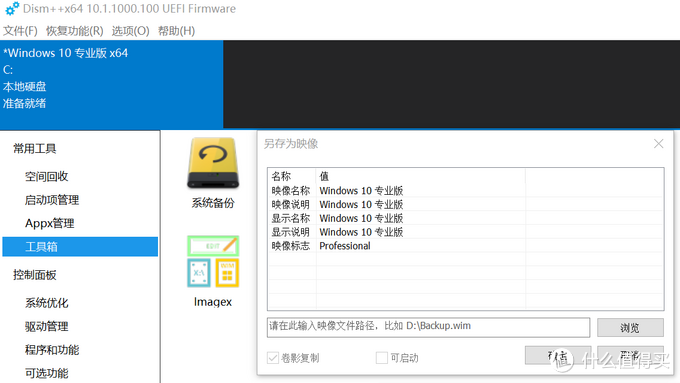Select 空间回收 in the sidebar
Image resolution: width=680 pixels, height=383 pixels.
[47, 177]
